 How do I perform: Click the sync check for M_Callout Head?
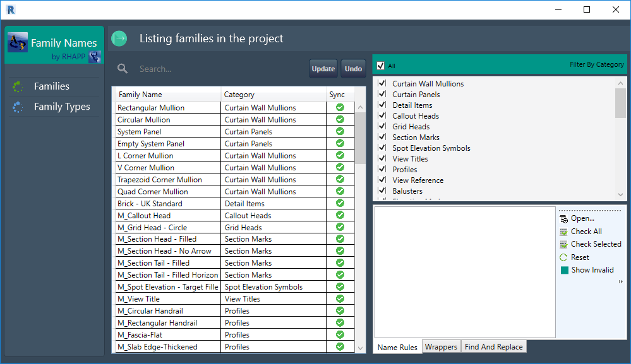click(x=339, y=215)
